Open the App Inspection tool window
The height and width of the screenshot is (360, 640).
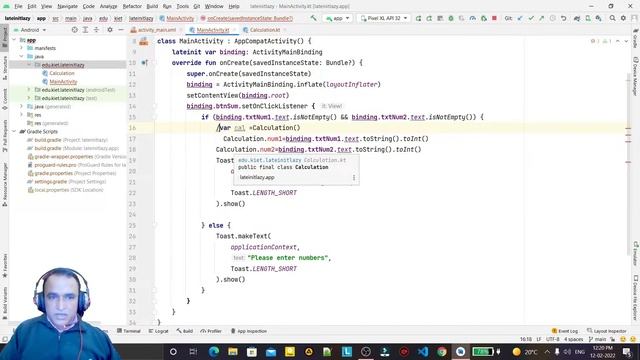point(249,331)
